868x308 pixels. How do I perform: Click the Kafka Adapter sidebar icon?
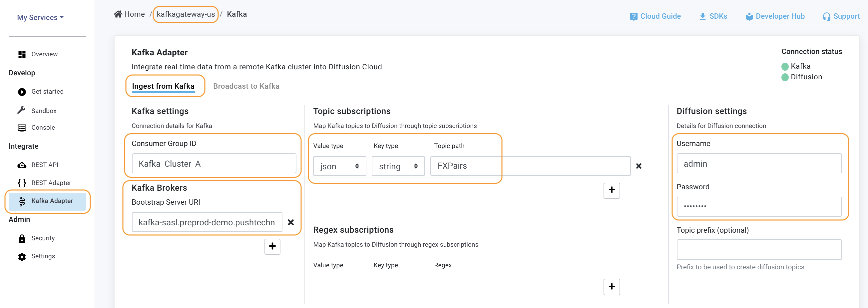point(22,201)
